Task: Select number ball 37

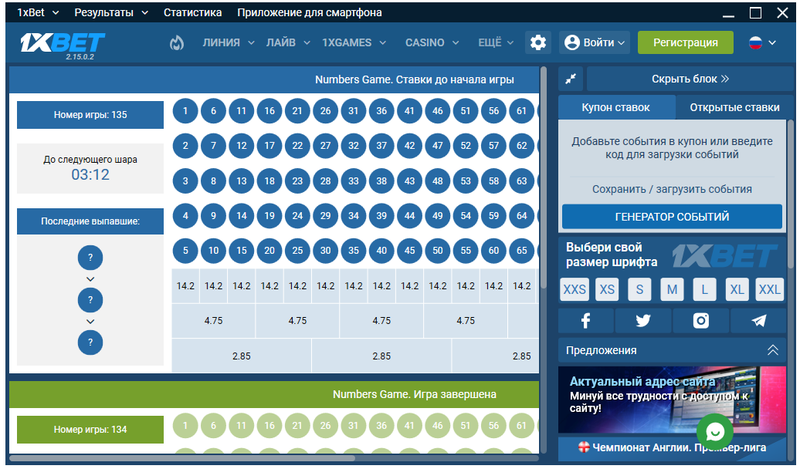Action: coord(382,145)
